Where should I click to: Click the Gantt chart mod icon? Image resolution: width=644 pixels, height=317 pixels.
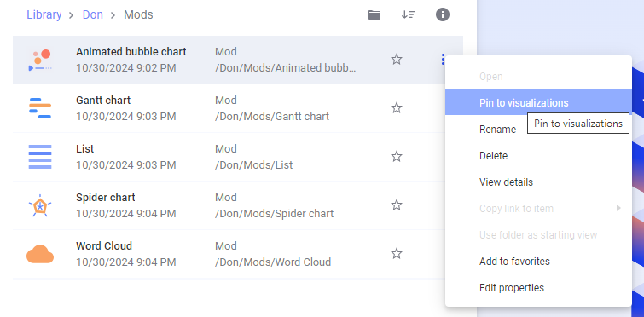coord(40,108)
